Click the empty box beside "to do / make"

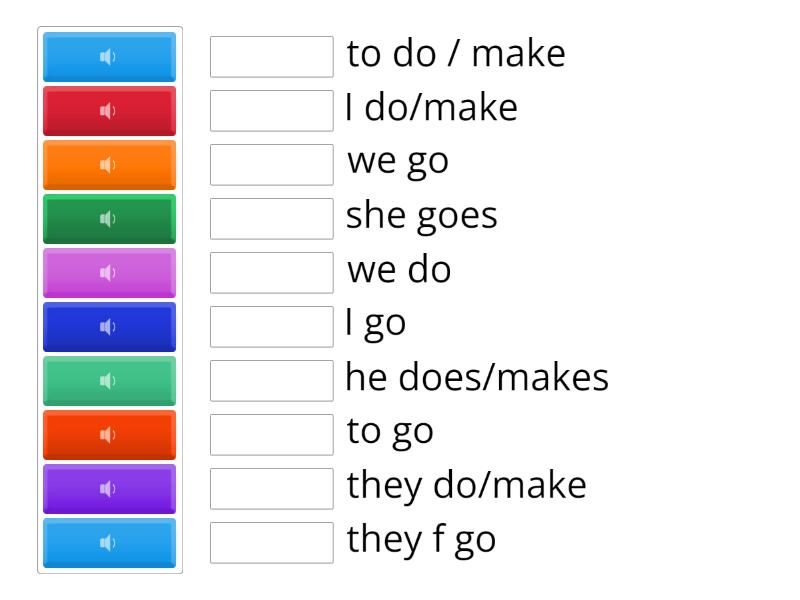point(272,57)
